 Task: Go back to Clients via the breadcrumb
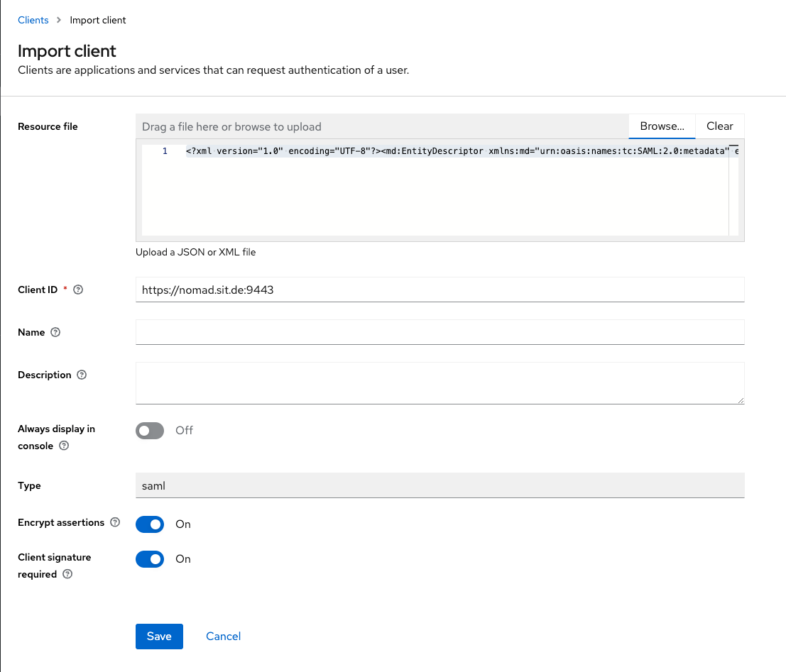[x=33, y=20]
